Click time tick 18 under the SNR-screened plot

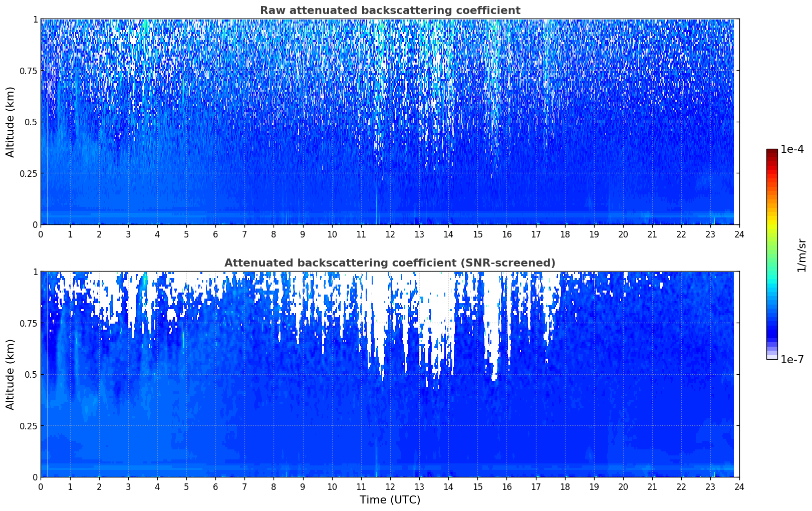pyautogui.click(x=565, y=486)
